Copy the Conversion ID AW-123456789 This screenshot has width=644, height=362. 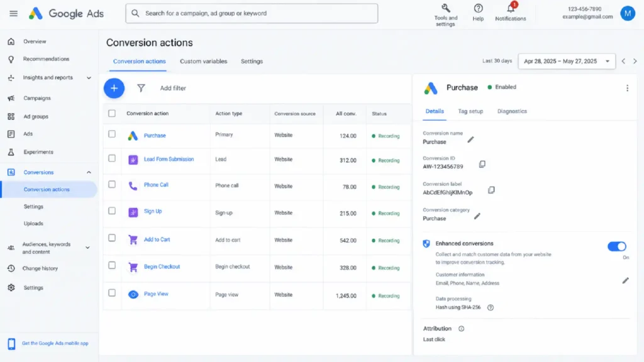(482, 164)
